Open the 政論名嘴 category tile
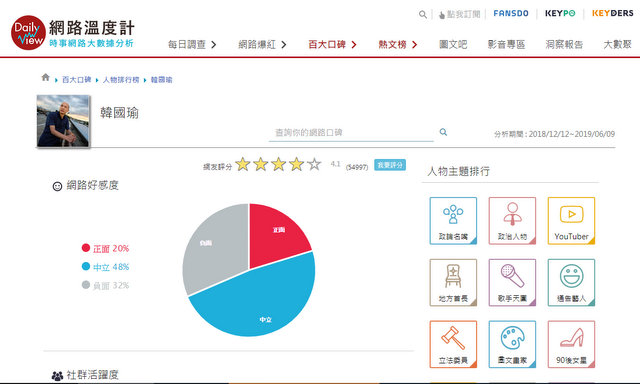The width and height of the screenshot is (640, 384). pos(453,221)
